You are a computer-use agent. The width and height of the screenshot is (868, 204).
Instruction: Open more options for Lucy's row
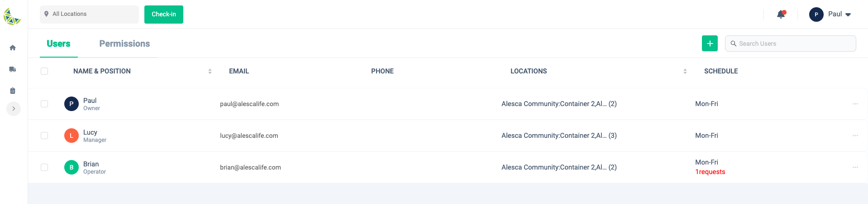(x=855, y=136)
